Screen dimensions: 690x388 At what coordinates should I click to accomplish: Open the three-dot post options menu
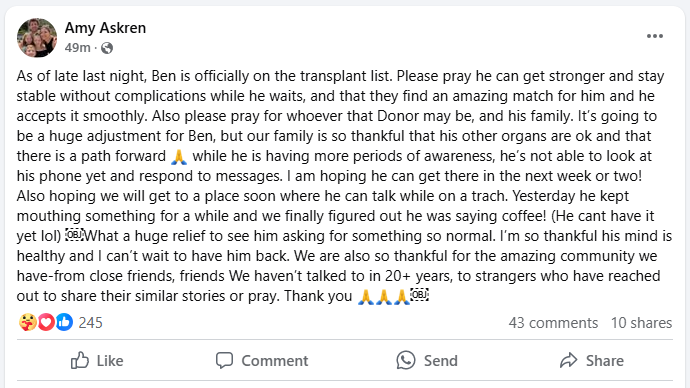pyautogui.click(x=654, y=36)
